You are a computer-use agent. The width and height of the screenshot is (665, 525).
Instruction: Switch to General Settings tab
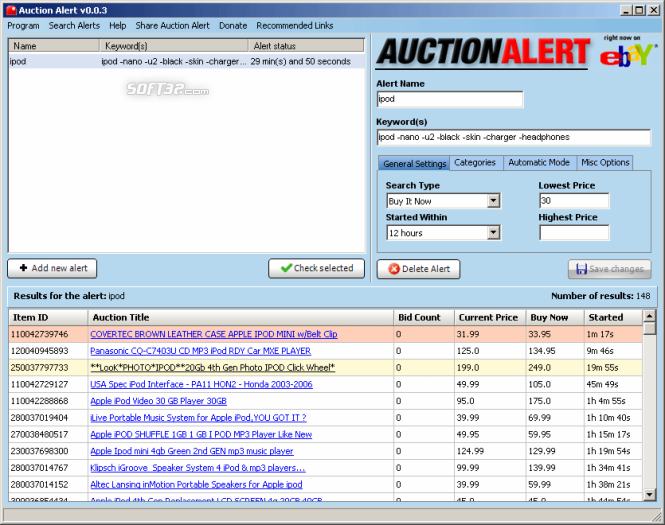414,163
